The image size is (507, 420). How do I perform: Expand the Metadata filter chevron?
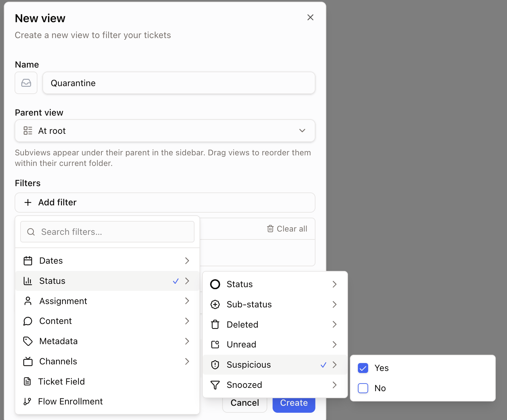tap(187, 341)
